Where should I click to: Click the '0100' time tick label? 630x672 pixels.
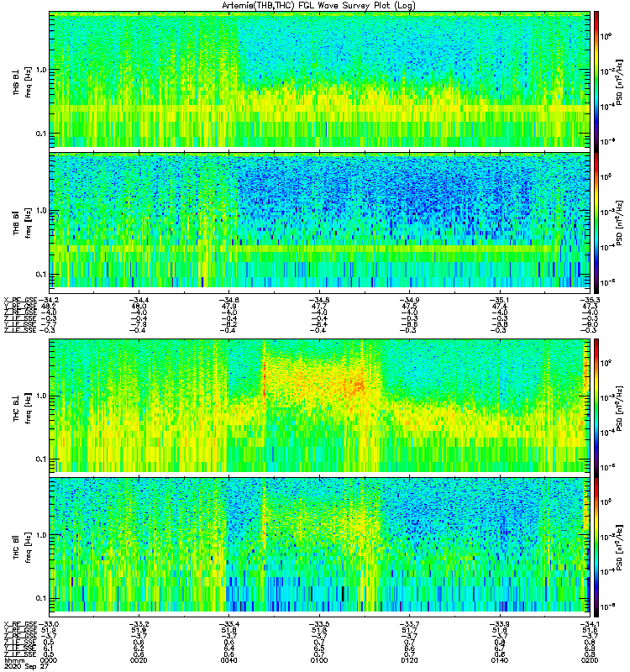[319, 660]
